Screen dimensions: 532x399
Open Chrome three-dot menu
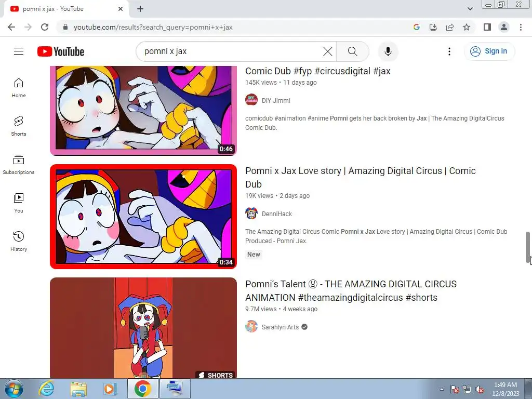[x=521, y=27]
